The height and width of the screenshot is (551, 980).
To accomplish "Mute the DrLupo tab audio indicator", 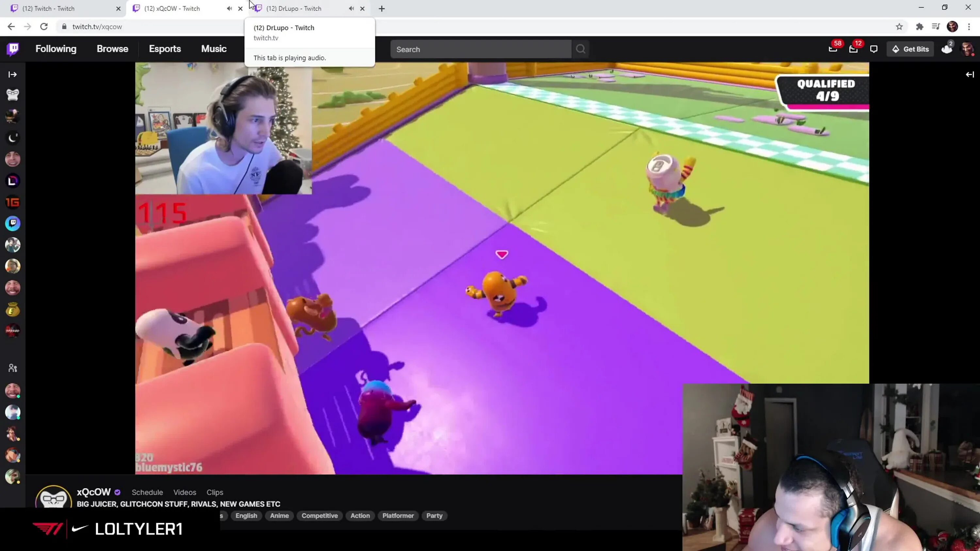I will click(351, 8).
